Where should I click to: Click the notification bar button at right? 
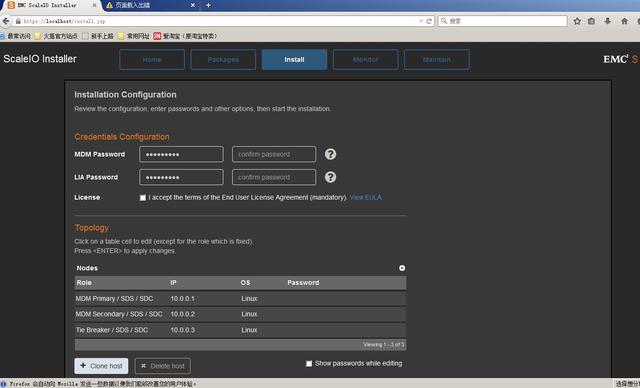(627, 384)
